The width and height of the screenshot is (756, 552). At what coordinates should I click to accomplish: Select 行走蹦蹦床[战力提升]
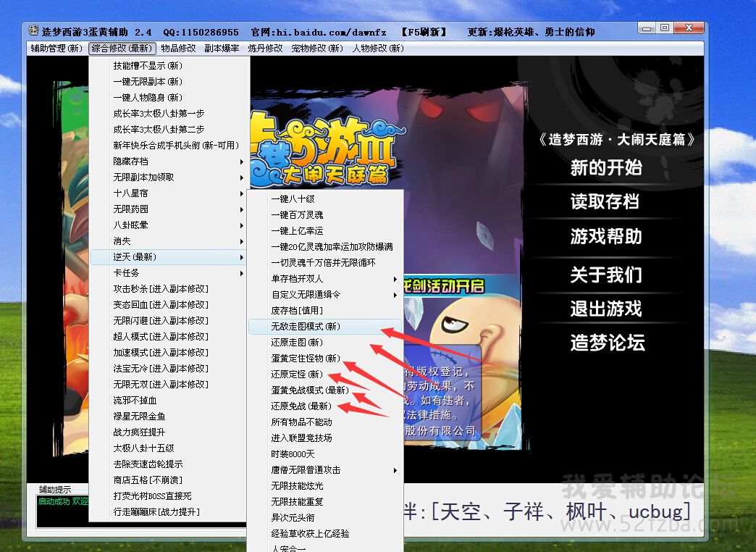pyautogui.click(x=168, y=511)
